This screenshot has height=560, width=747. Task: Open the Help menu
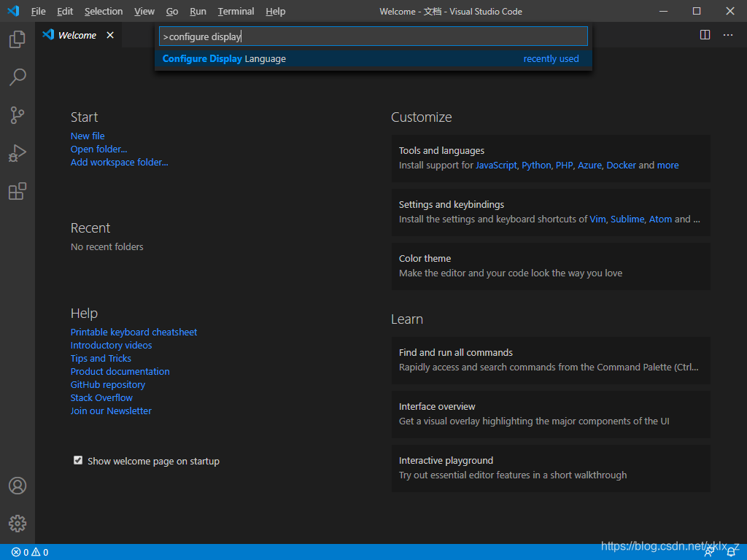click(275, 11)
